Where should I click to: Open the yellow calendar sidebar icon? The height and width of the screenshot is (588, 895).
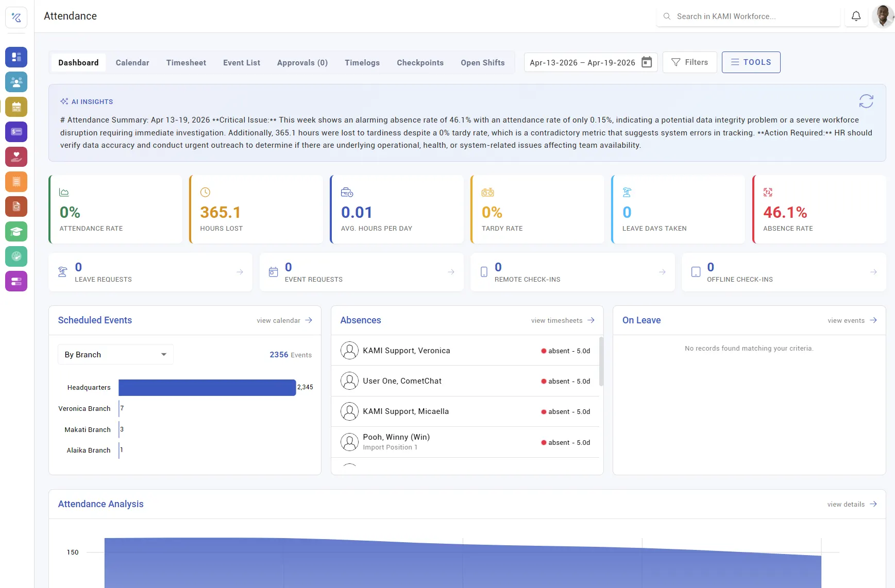16,107
